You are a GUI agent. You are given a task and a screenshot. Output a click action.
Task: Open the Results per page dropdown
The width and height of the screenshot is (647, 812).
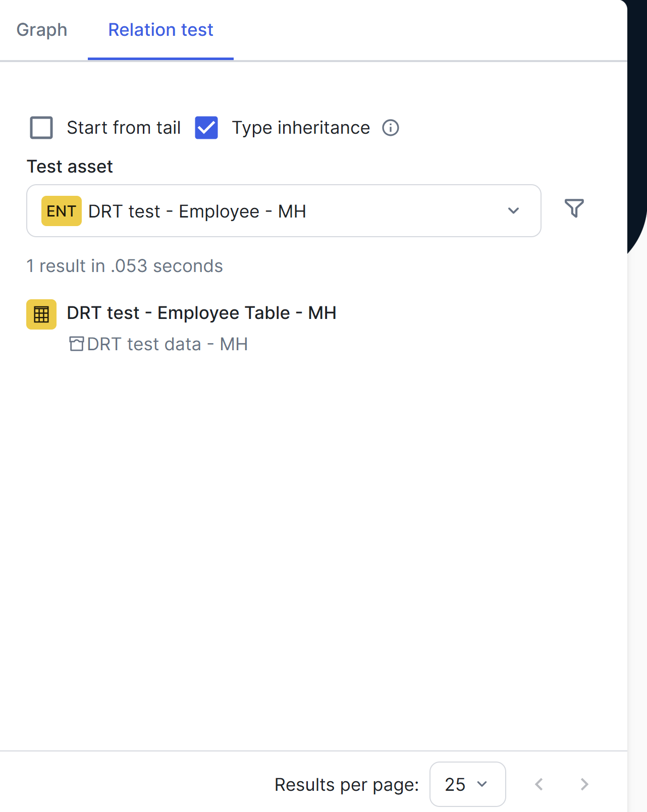[x=467, y=784]
